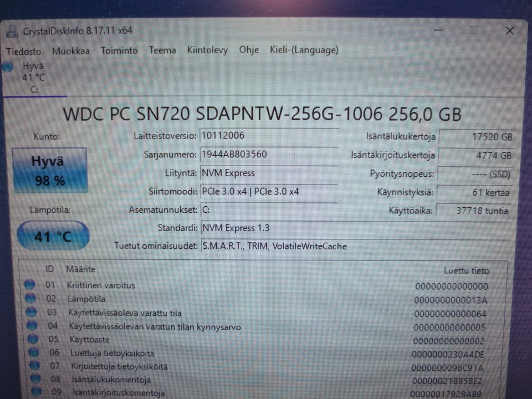Open the Kiintolevy menu
Viewport: 532px width, 399px height.
(207, 50)
